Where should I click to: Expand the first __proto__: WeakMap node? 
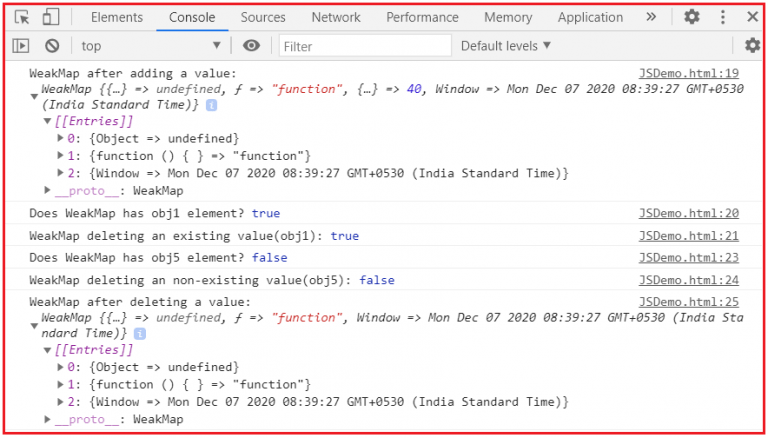click(48, 190)
